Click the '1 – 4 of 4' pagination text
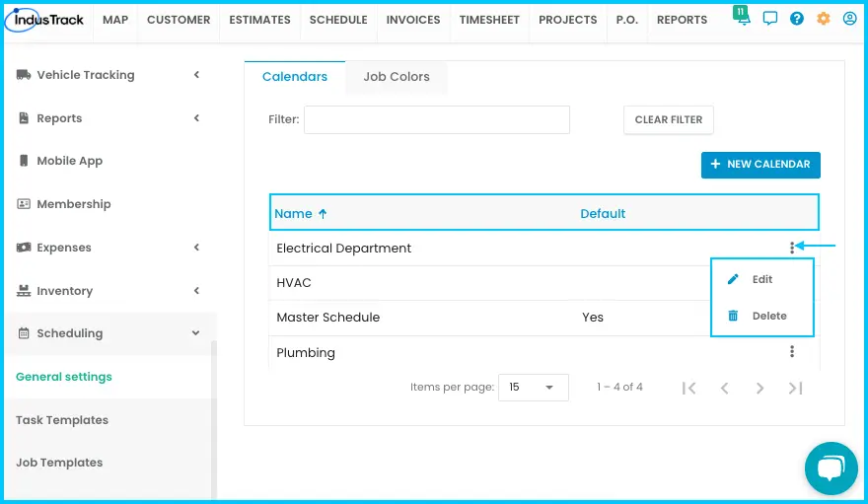 619,388
